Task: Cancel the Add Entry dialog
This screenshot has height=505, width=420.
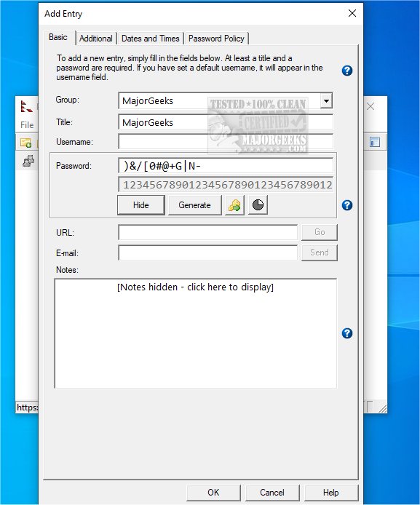Action: point(272,493)
